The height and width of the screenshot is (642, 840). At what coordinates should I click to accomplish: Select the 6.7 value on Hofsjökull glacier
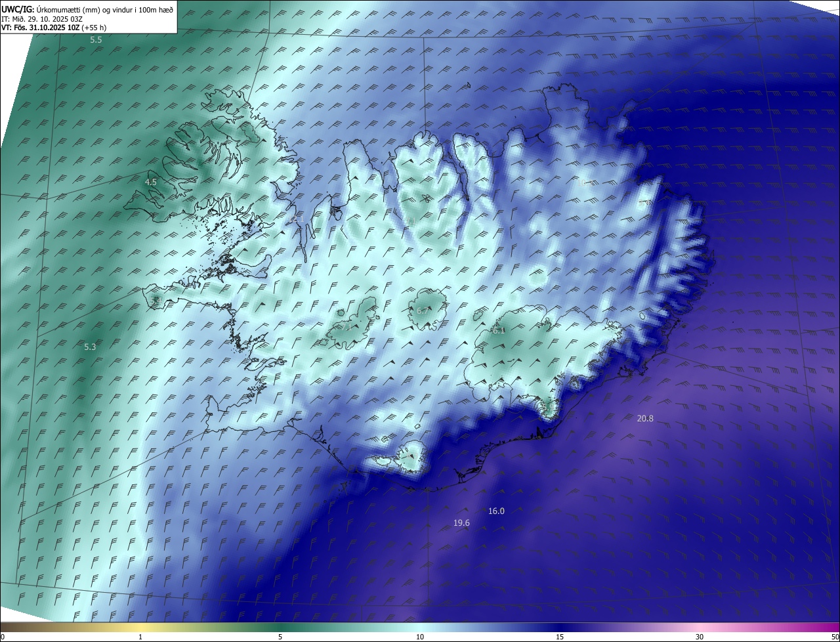(423, 310)
